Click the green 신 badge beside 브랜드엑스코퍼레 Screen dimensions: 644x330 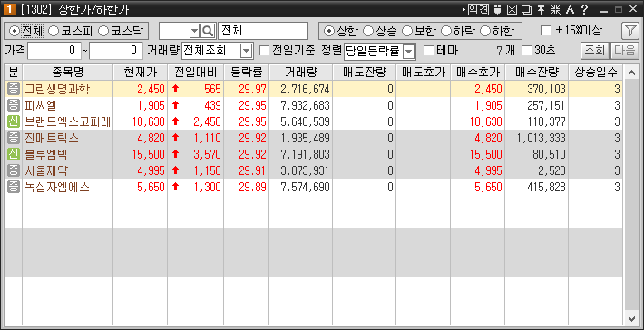click(14, 121)
